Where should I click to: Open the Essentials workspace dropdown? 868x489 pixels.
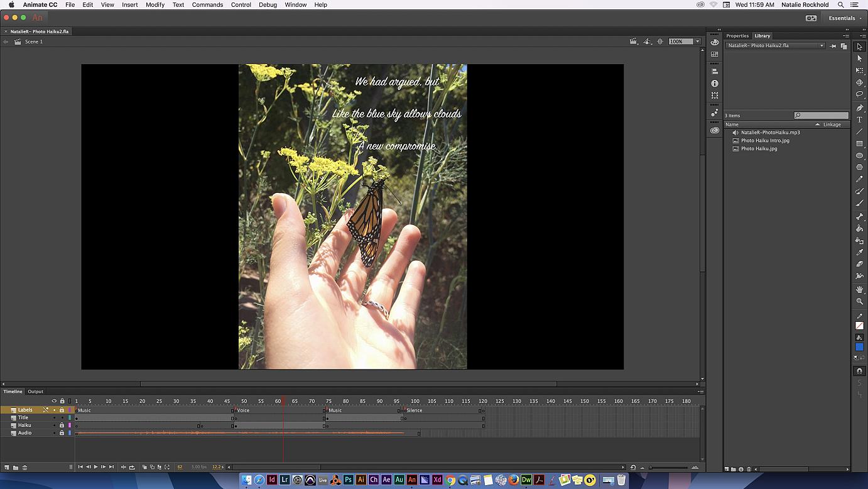coord(844,18)
